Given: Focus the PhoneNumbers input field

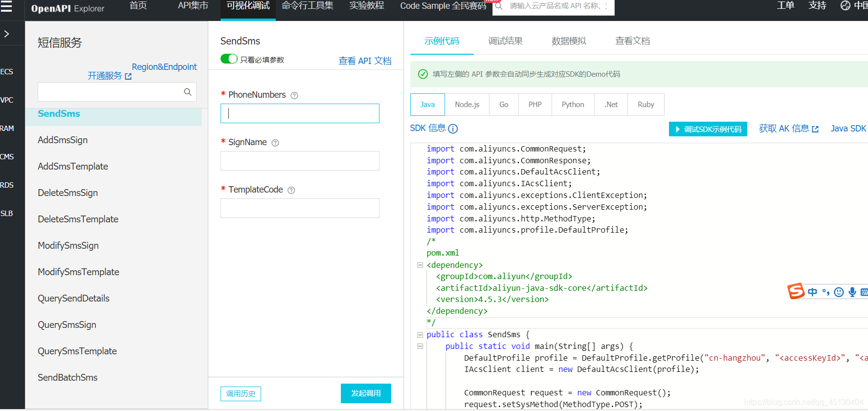Looking at the screenshot, I should pos(300,113).
